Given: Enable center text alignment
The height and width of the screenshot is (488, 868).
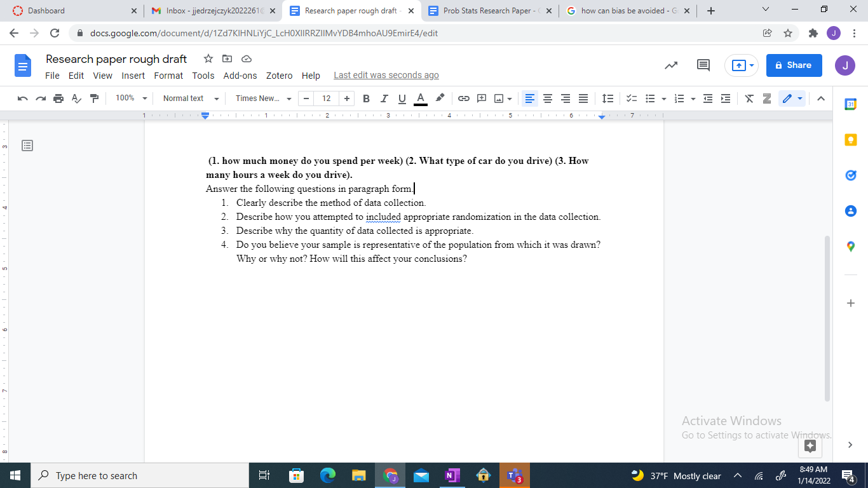Looking at the screenshot, I should 548,98.
